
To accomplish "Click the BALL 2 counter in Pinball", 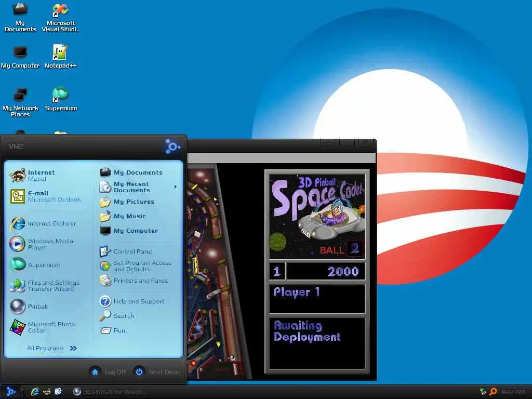I will [341, 249].
